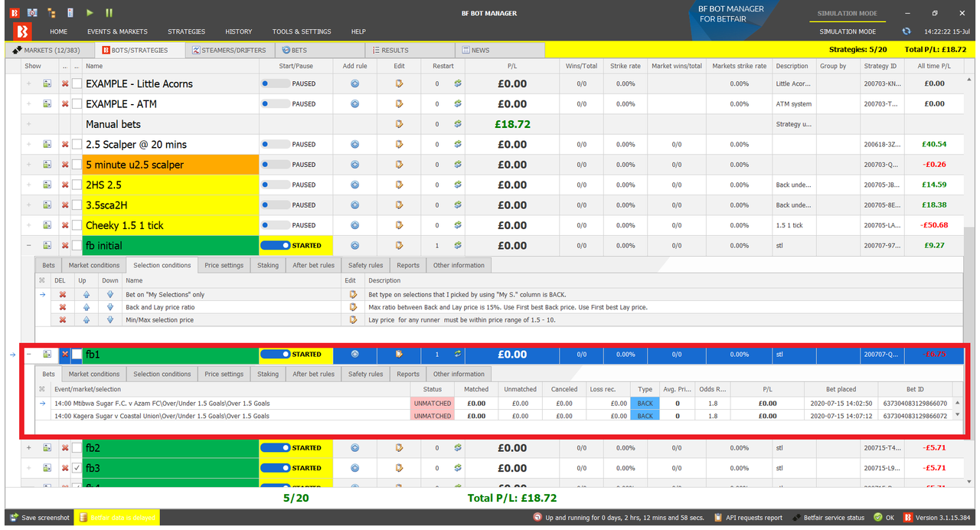
Task: Click the BF Bot Manager red logo button
Action: click(23, 31)
